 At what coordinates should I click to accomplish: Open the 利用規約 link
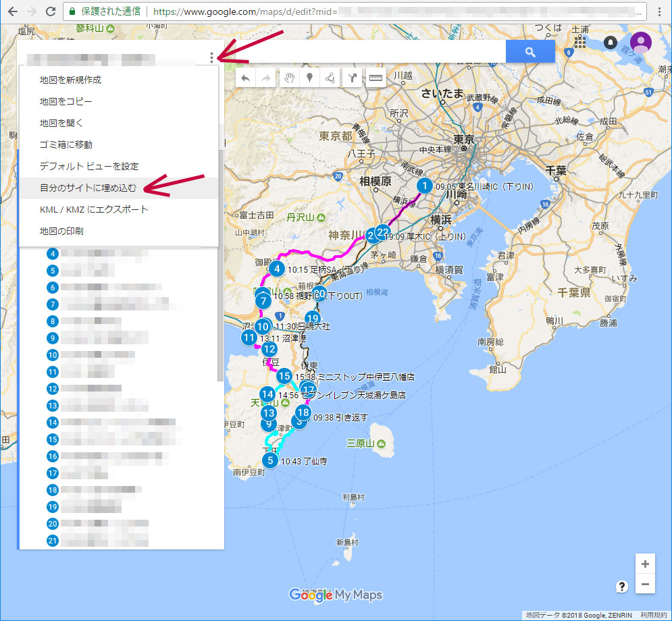(x=653, y=615)
